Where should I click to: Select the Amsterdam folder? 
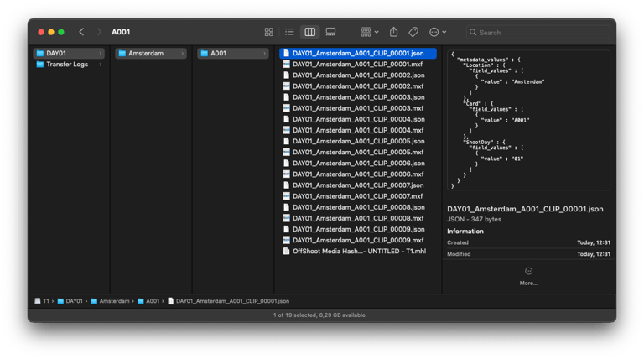(146, 54)
